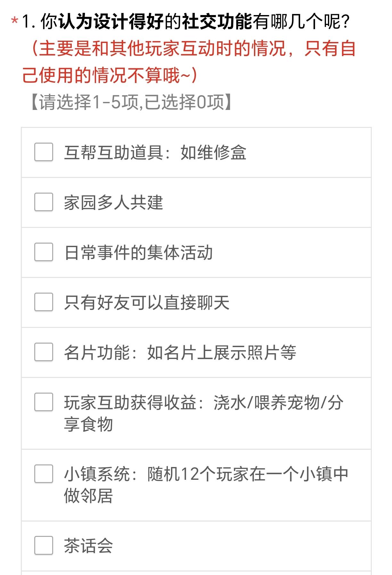Click the 茶话会 label text
This screenshot has width=392, height=575.
(89, 546)
